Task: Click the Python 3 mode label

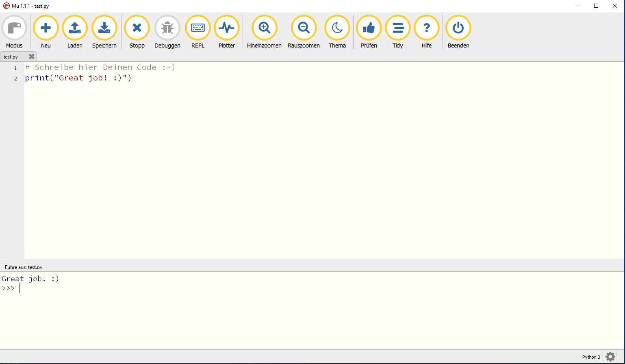Action: point(591,357)
